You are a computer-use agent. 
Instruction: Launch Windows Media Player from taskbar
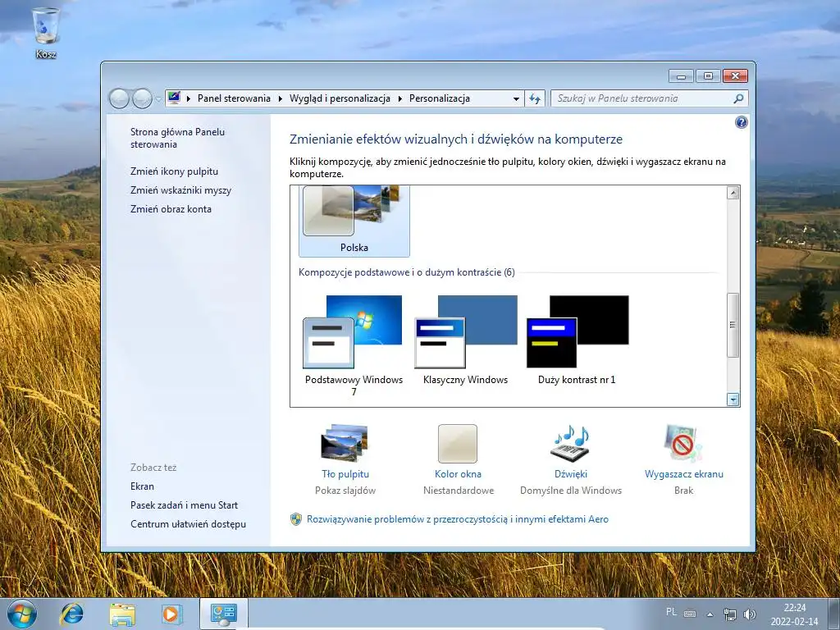tap(171, 614)
